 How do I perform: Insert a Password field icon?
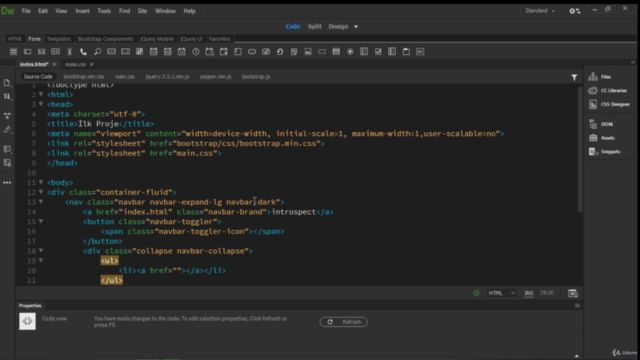[x=55, y=52]
